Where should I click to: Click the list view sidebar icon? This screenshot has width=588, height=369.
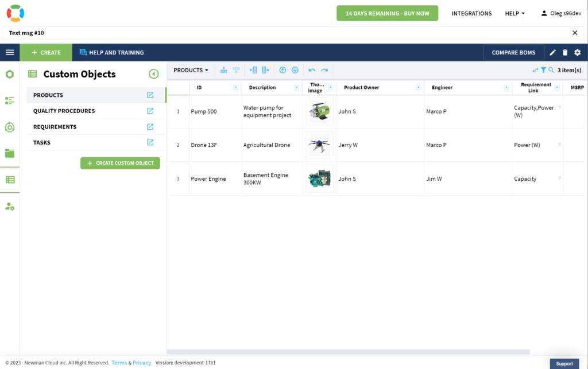pyautogui.click(x=10, y=100)
